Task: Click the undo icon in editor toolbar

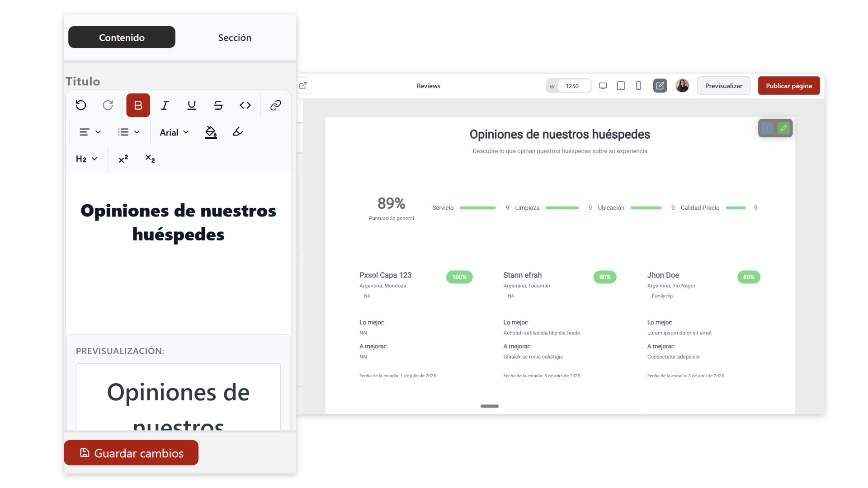Action: pos(81,105)
